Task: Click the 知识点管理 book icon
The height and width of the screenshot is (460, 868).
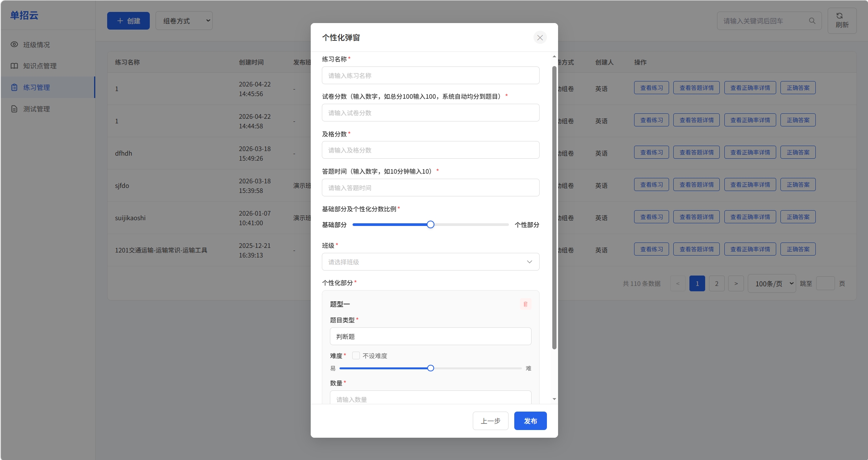Action: tap(14, 66)
